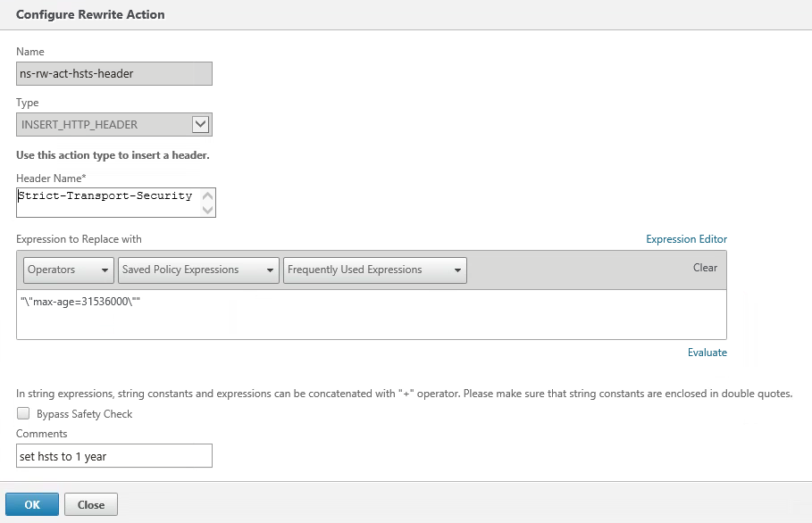
Task: Click the 'Expression to Replace with' label
Action: pos(79,239)
